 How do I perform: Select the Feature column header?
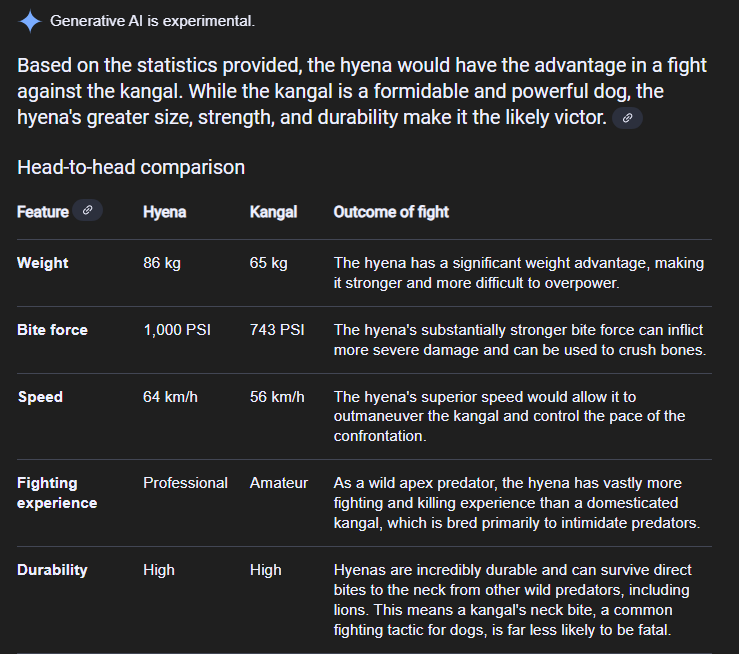tap(43, 211)
